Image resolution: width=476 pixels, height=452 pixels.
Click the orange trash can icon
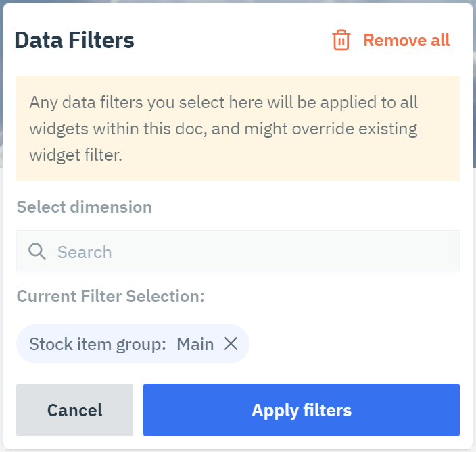341,40
